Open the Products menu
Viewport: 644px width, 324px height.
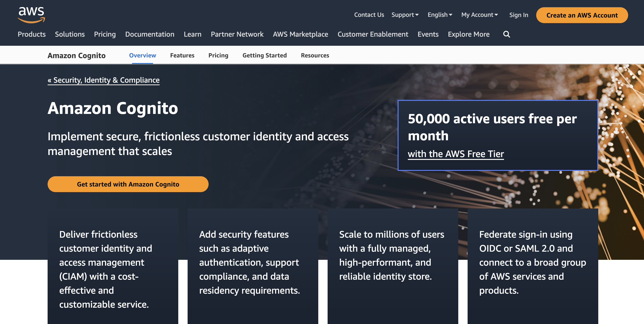31,34
